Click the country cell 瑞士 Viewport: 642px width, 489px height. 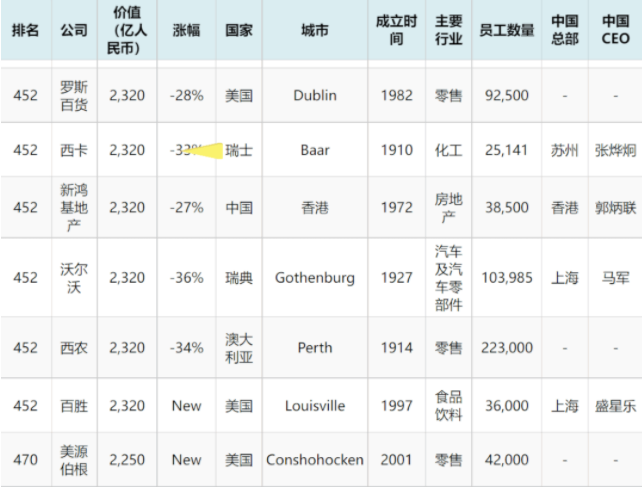coord(239,150)
